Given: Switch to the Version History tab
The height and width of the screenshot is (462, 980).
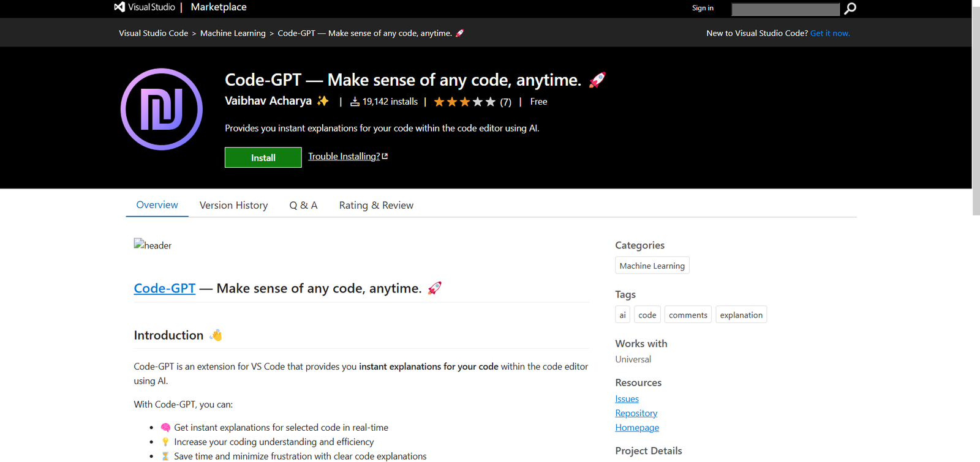Looking at the screenshot, I should pyautogui.click(x=233, y=206).
